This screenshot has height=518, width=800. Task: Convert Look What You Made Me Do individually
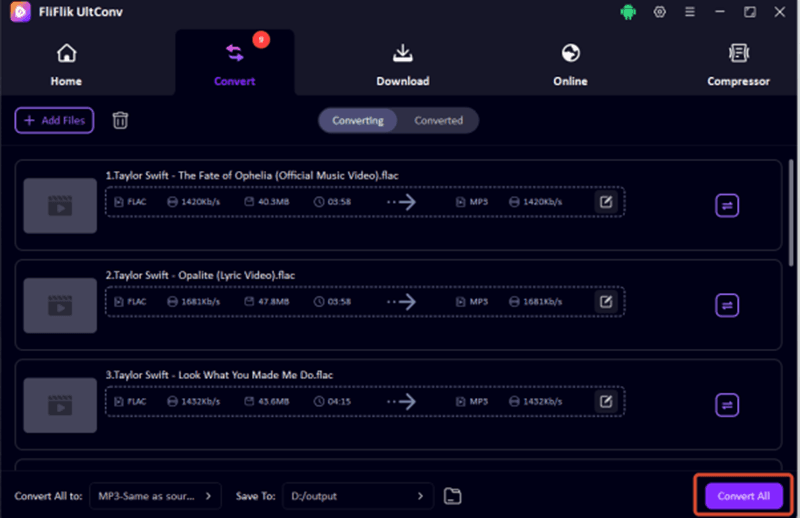pyautogui.click(x=727, y=405)
